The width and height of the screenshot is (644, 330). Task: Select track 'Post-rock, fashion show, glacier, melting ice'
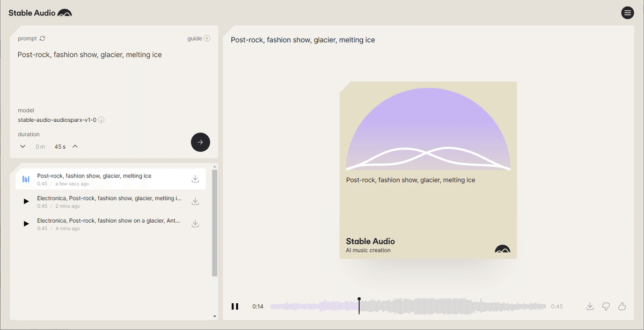point(111,179)
